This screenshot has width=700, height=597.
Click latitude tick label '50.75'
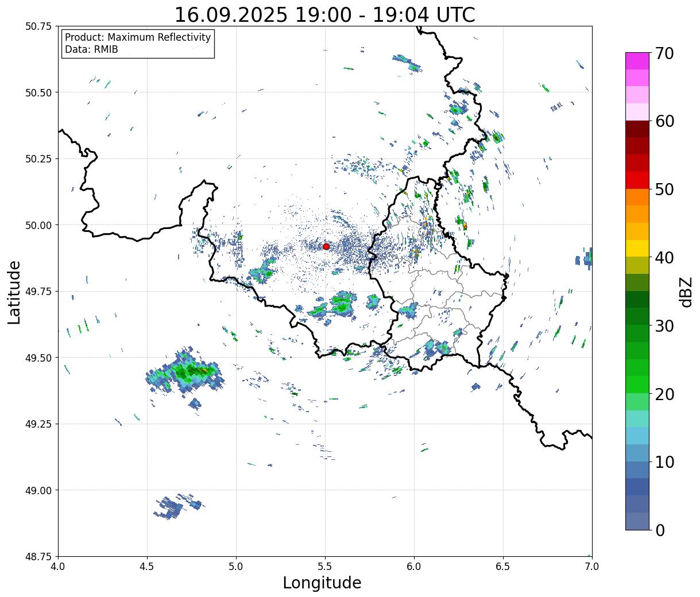[38, 26]
